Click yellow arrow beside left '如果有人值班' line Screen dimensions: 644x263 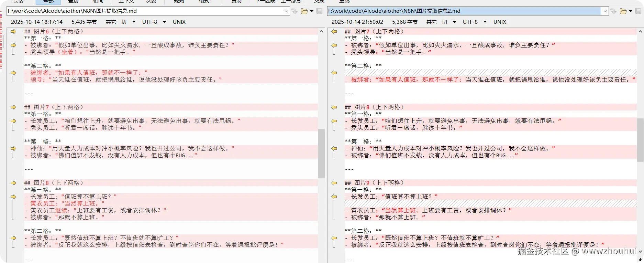click(x=13, y=73)
